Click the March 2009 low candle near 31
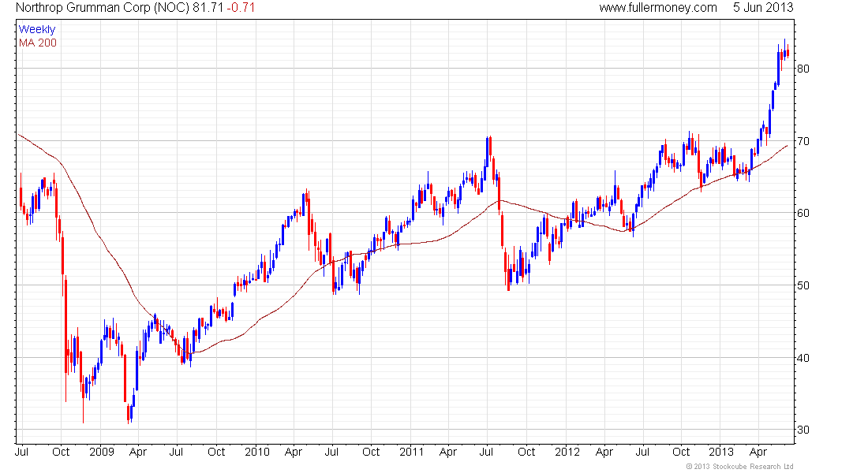This screenshot has width=868, height=473. pyautogui.click(x=129, y=413)
